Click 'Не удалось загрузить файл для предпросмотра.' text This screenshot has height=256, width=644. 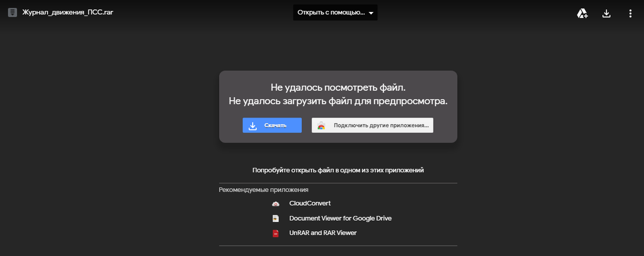(x=338, y=101)
